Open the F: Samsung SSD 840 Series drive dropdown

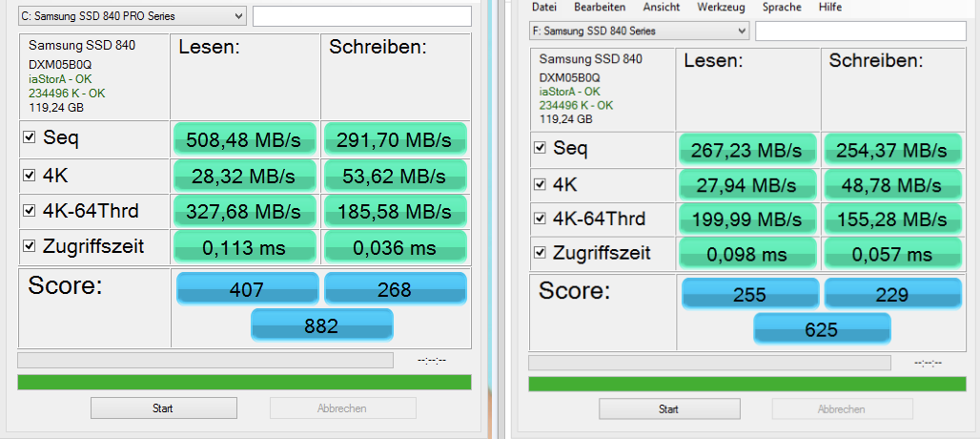[x=639, y=30]
